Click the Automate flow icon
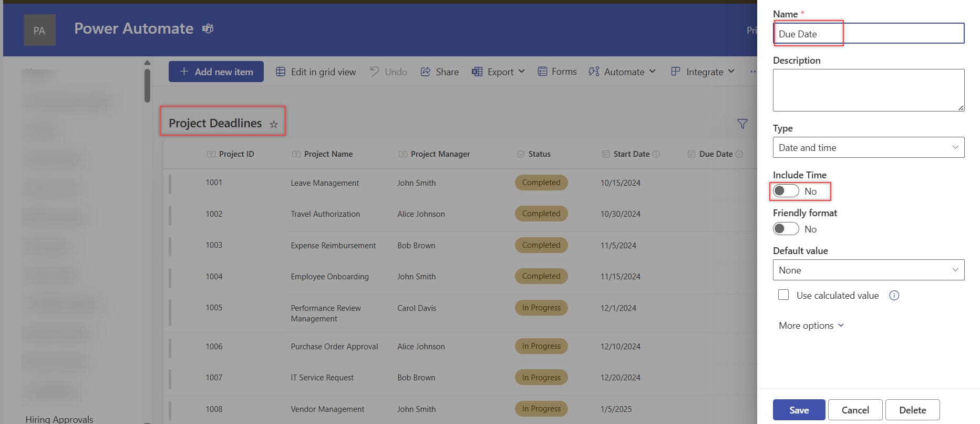Viewport: 980px width, 424px height. coord(594,72)
